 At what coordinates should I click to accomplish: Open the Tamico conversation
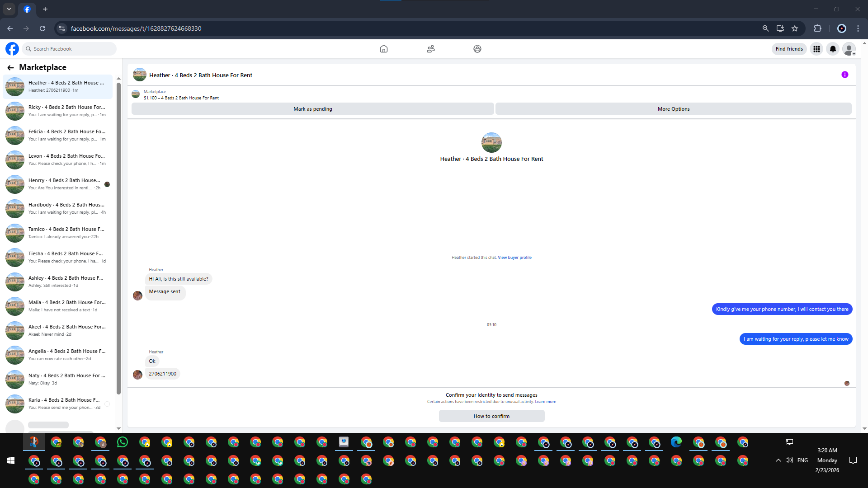point(58,233)
